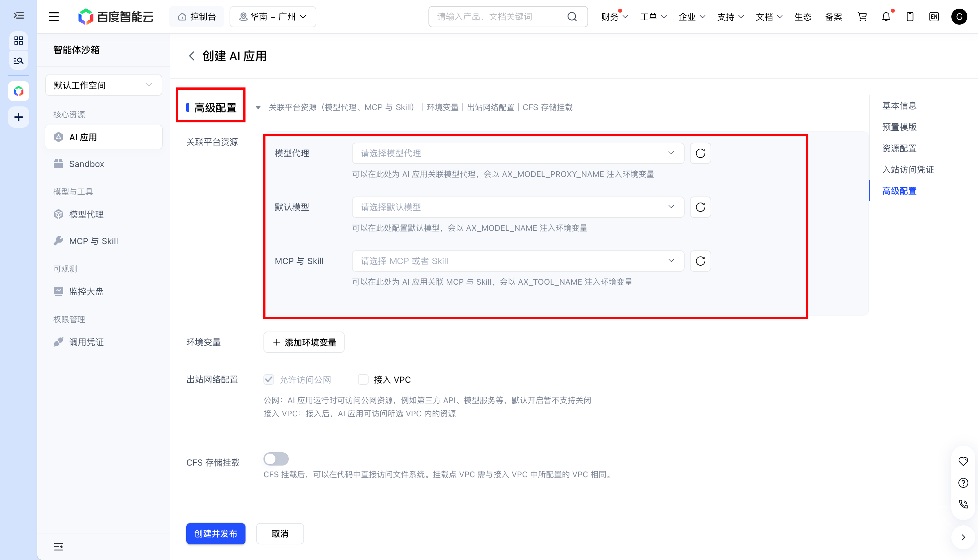Image resolution: width=978 pixels, height=560 pixels.
Task: Click the 创建并发布 button
Action: (x=216, y=533)
